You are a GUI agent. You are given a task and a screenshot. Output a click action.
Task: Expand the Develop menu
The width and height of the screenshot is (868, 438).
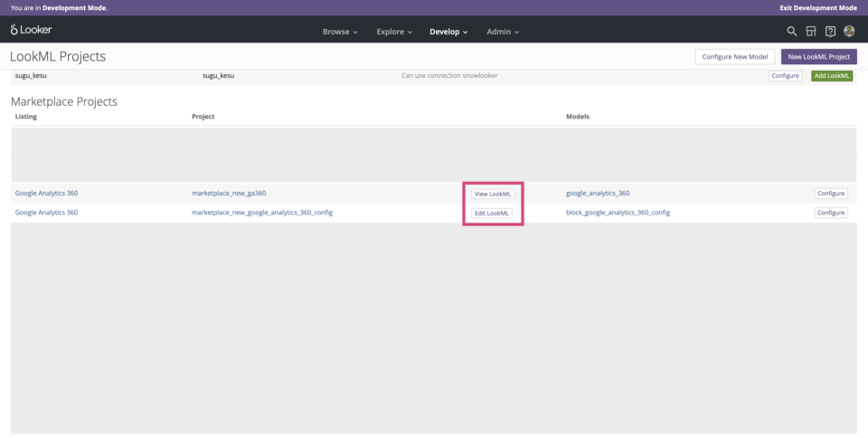point(448,32)
